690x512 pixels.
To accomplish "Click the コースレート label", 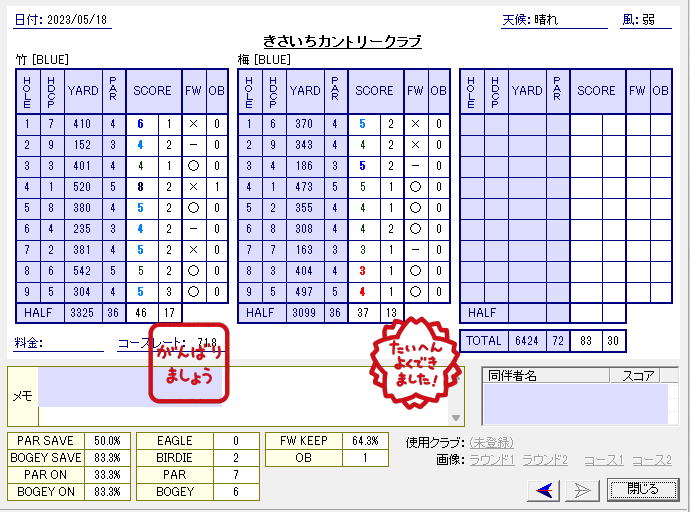I will pos(152,343).
